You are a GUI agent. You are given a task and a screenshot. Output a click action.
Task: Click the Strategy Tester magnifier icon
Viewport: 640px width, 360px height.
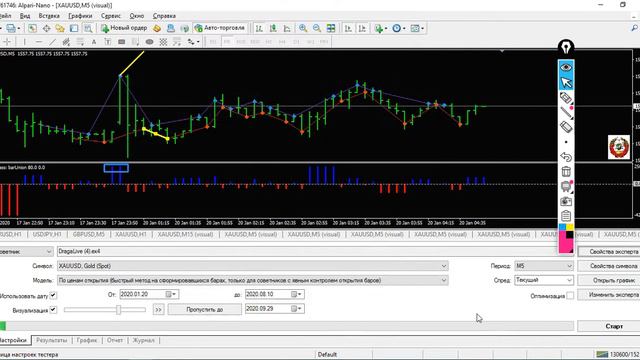click(x=88, y=28)
